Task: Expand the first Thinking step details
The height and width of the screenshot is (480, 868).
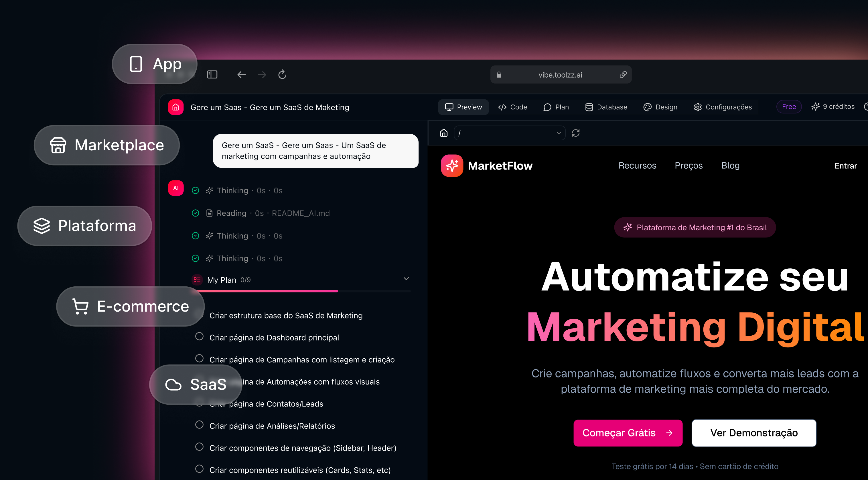Action: (232, 190)
